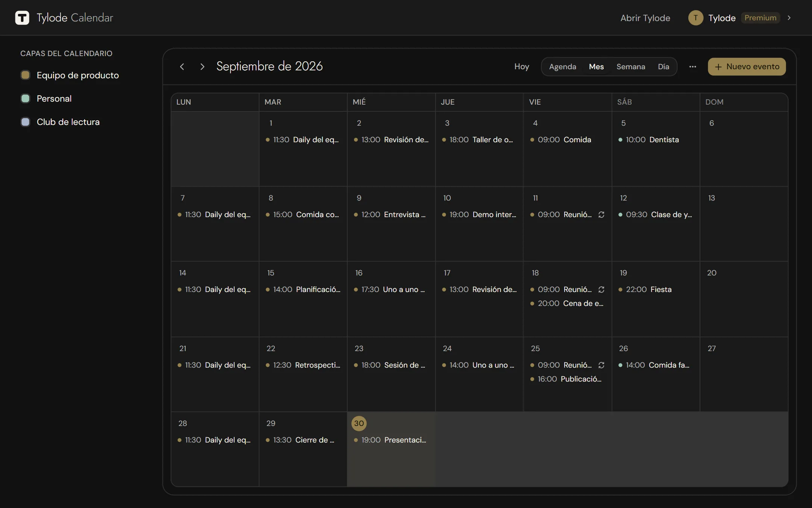This screenshot has width=812, height=508.
Task: Open 09:30 Clase de y... event
Action: tap(655, 214)
